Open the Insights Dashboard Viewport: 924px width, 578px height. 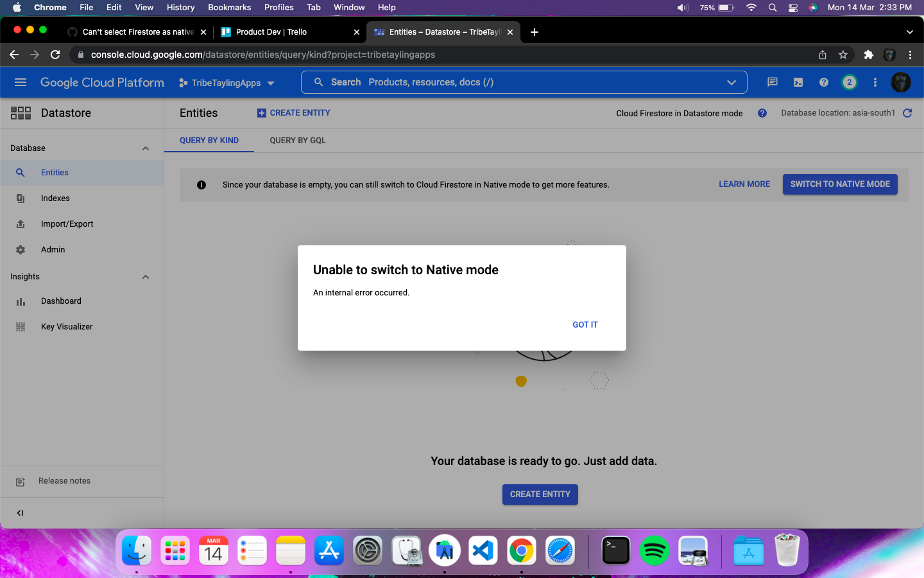click(61, 301)
